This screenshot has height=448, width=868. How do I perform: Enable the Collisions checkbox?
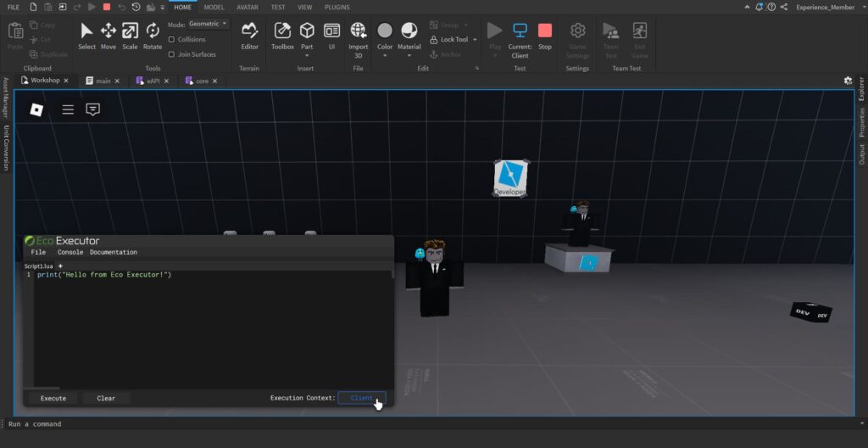click(171, 39)
